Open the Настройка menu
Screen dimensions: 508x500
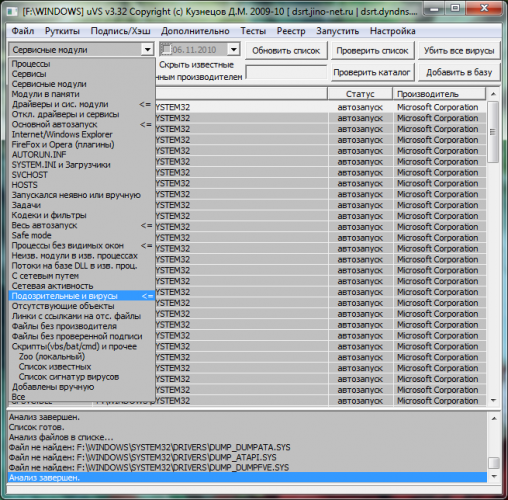click(392, 31)
